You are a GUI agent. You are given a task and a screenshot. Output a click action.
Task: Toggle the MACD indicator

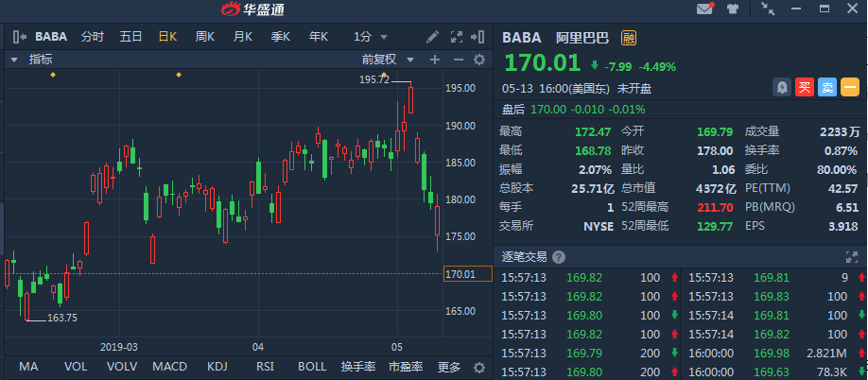[170, 367]
